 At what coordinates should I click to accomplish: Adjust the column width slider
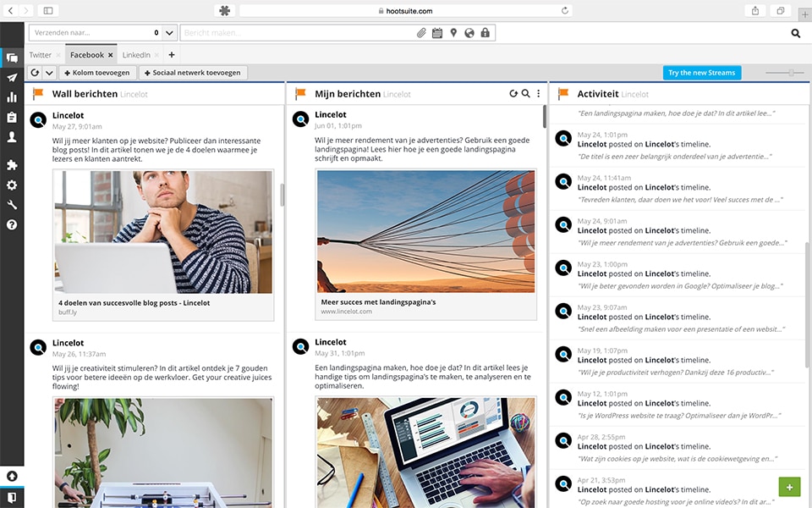tap(792, 73)
